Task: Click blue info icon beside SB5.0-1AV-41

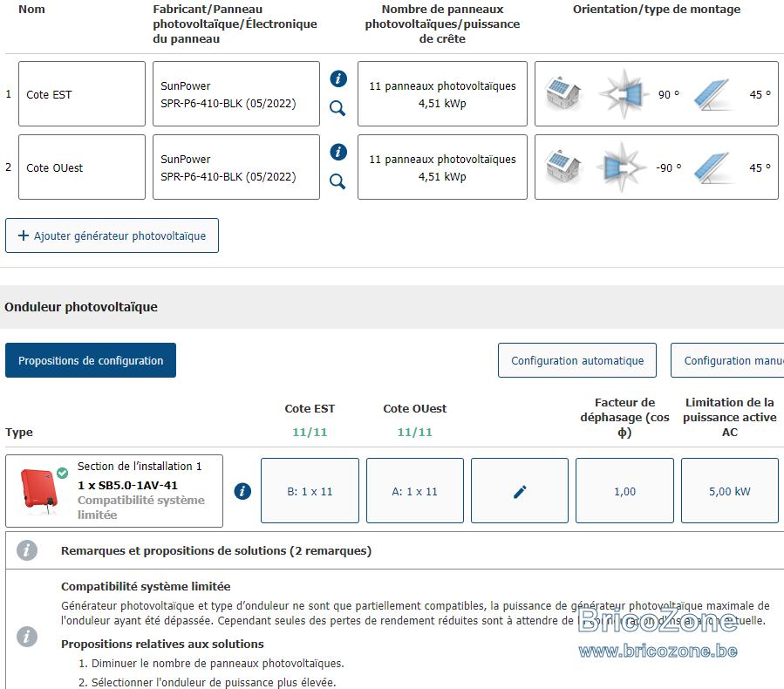Action: pos(242,491)
